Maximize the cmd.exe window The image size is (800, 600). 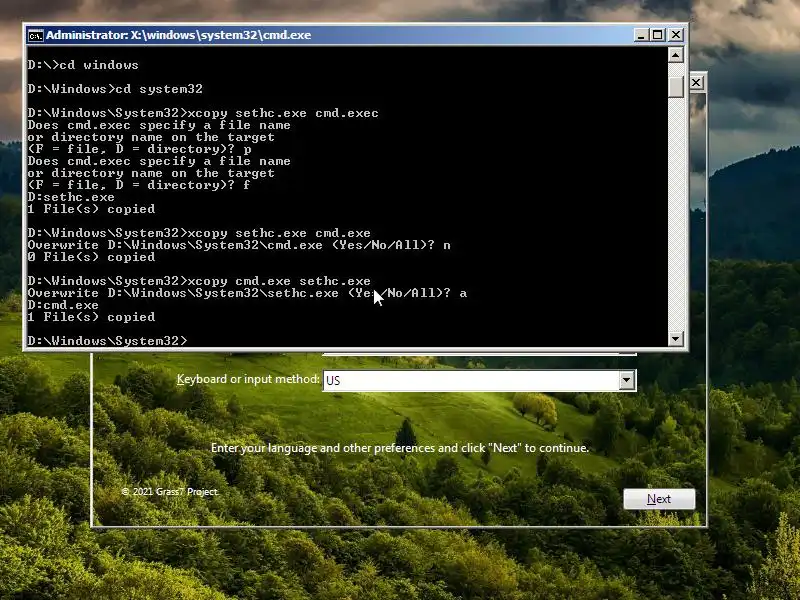pos(658,35)
